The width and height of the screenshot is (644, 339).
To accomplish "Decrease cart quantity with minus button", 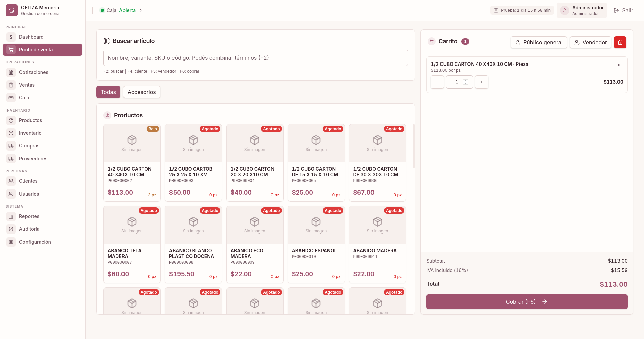I will tap(437, 82).
